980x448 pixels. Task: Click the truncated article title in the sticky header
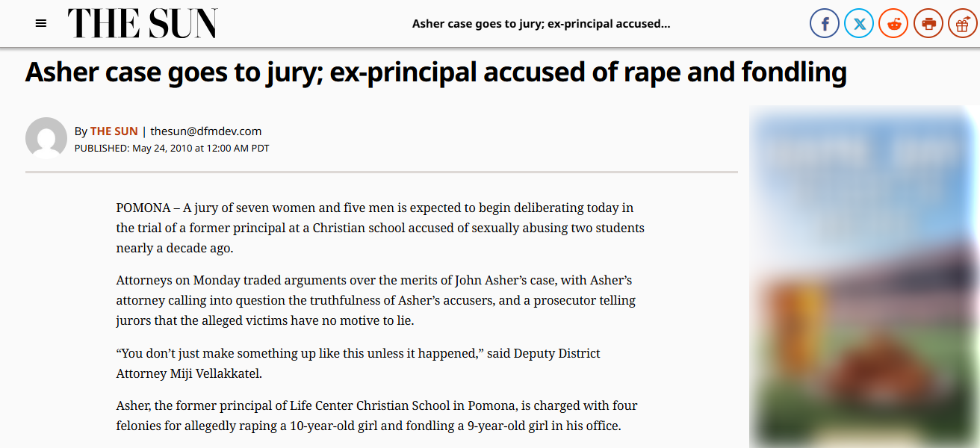click(x=541, y=24)
